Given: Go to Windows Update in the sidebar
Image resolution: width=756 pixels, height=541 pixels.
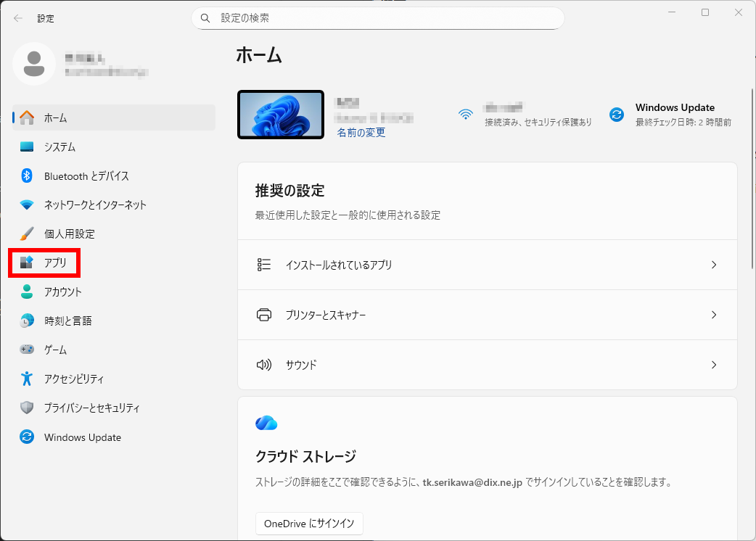Looking at the screenshot, I should pyautogui.click(x=82, y=437).
